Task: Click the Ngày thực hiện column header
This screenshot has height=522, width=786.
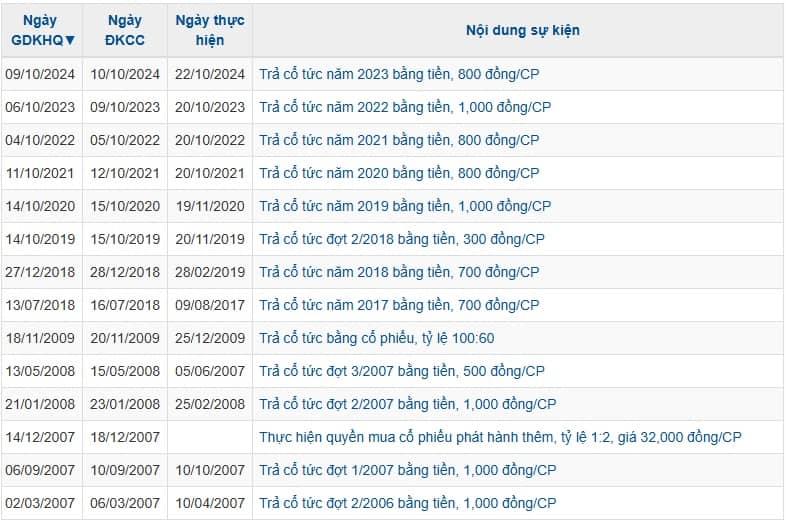Action: click(209, 30)
